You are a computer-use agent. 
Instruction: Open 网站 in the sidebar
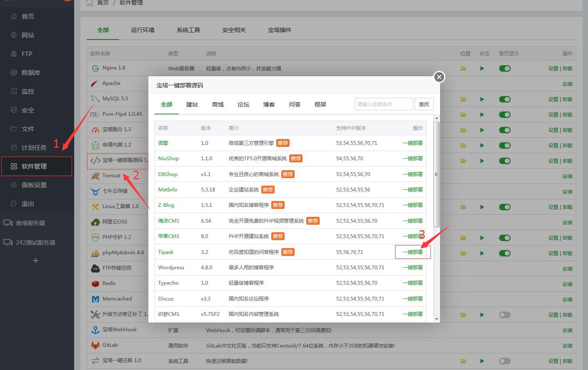pos(28,35)
